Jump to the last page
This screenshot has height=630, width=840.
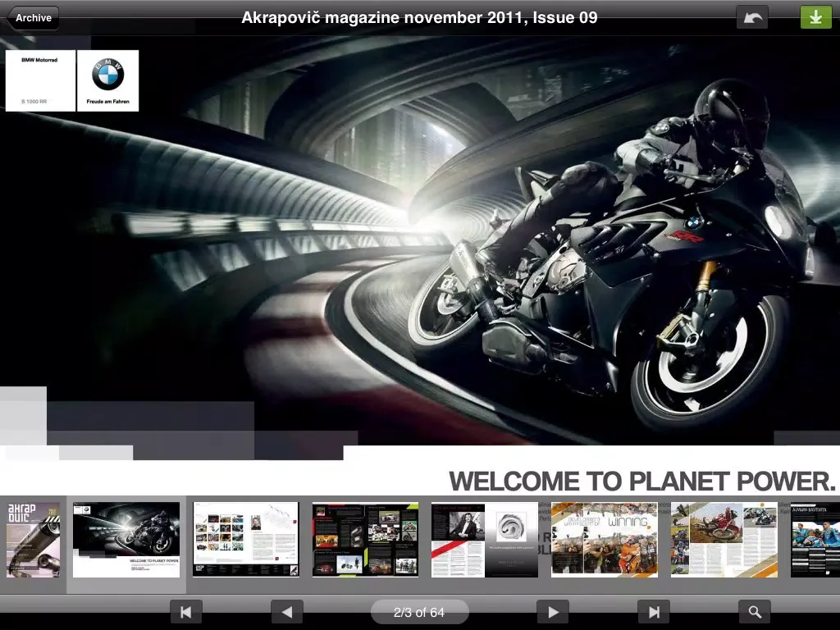click(x=654, y=612)
